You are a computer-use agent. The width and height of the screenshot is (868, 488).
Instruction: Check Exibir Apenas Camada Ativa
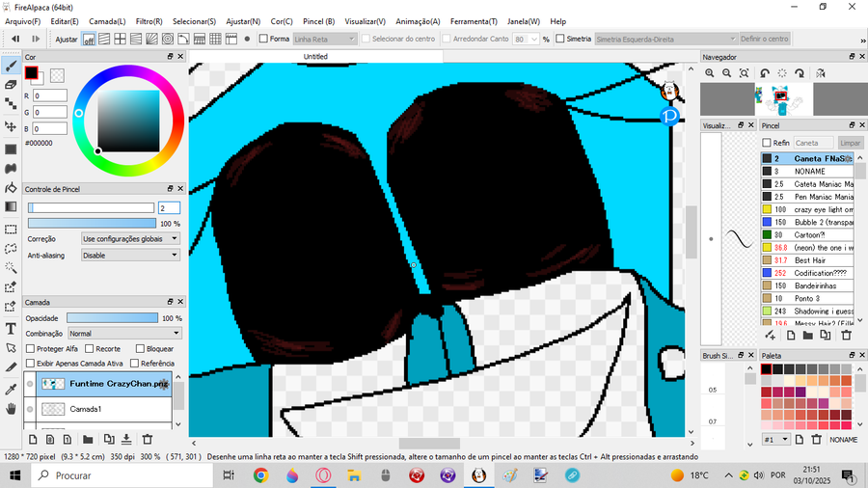click(x=31, y=364)
